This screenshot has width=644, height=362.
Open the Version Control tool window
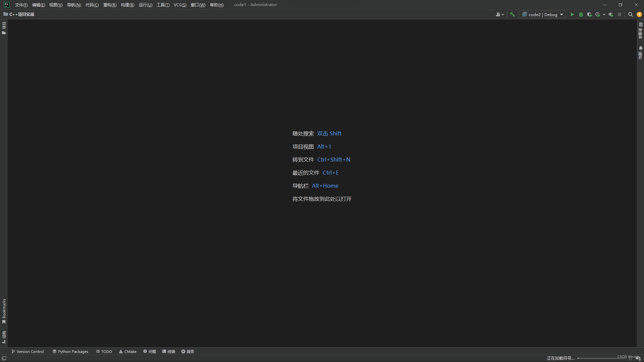click(x=28, y=352)
